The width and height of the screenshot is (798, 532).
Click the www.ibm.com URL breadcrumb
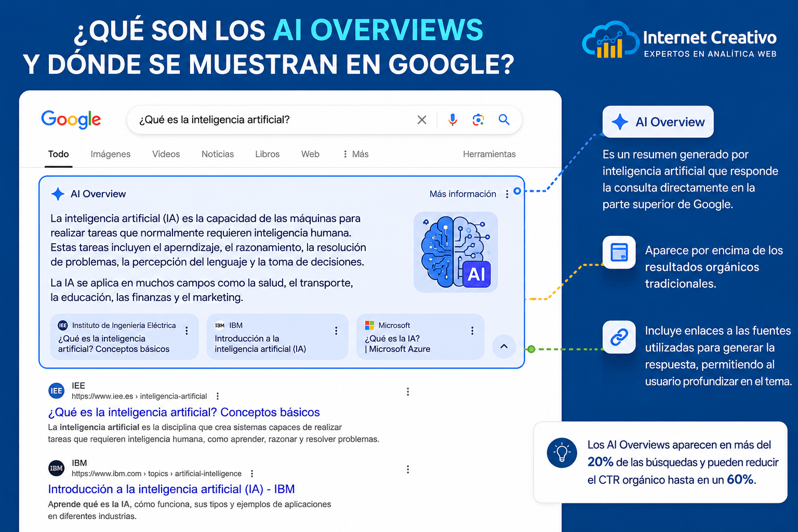156,474
